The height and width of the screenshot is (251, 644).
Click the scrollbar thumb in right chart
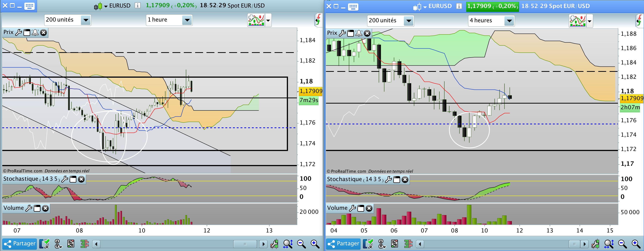click(x=574, y=244)
